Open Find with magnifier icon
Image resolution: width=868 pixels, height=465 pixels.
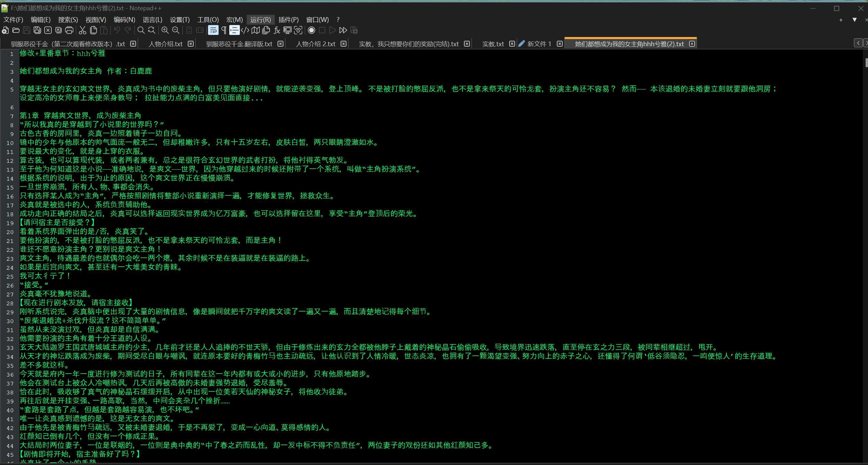(x=141, y=30)
